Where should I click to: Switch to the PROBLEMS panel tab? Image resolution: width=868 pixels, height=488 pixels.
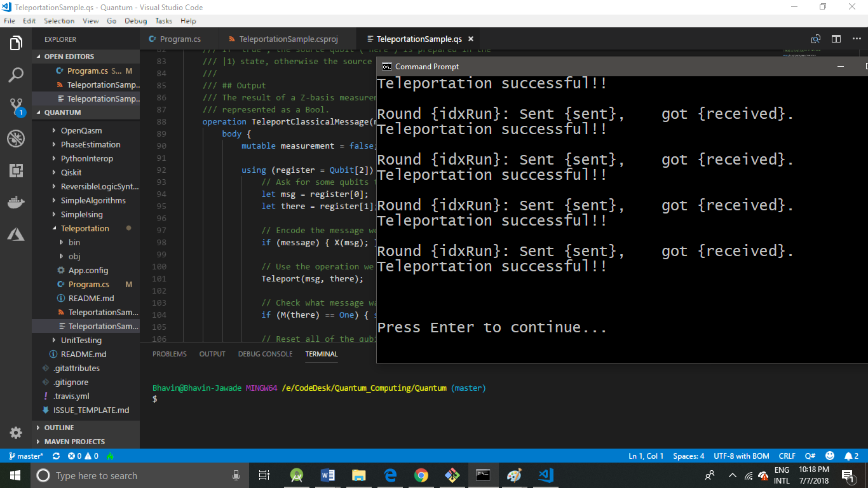point(170,354)
